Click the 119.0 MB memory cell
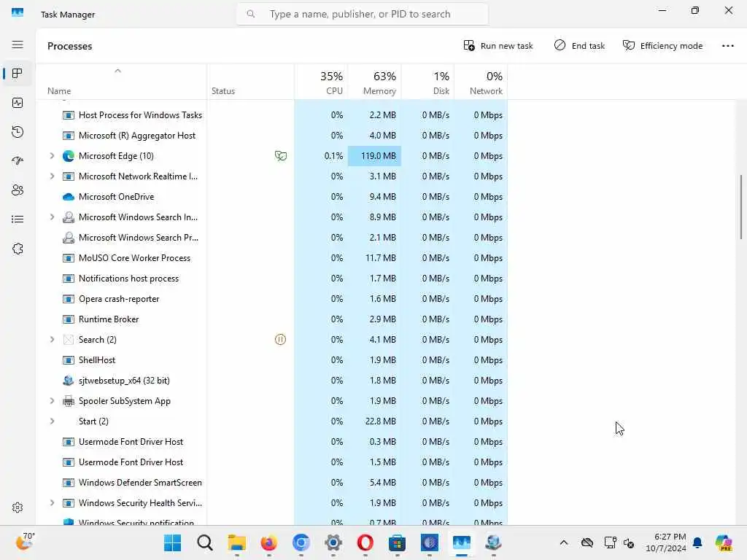This screenshot has width=747, height=560. pyautogui.click(x=374, y=156)
